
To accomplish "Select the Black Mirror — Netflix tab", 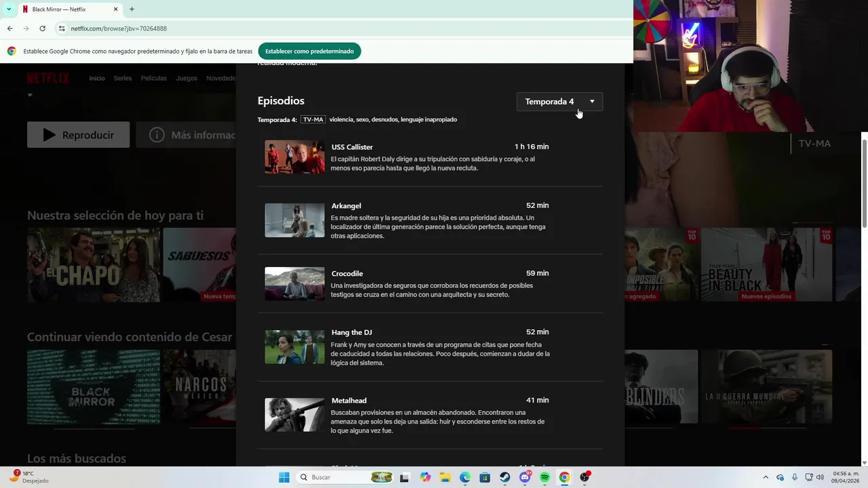I will click(x=70, y=9).
